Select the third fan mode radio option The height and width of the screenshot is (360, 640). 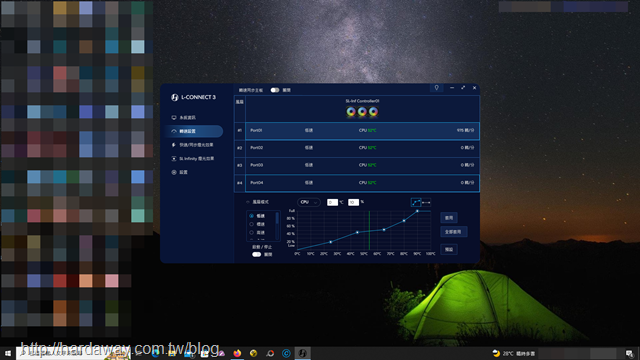click(251, 232)
